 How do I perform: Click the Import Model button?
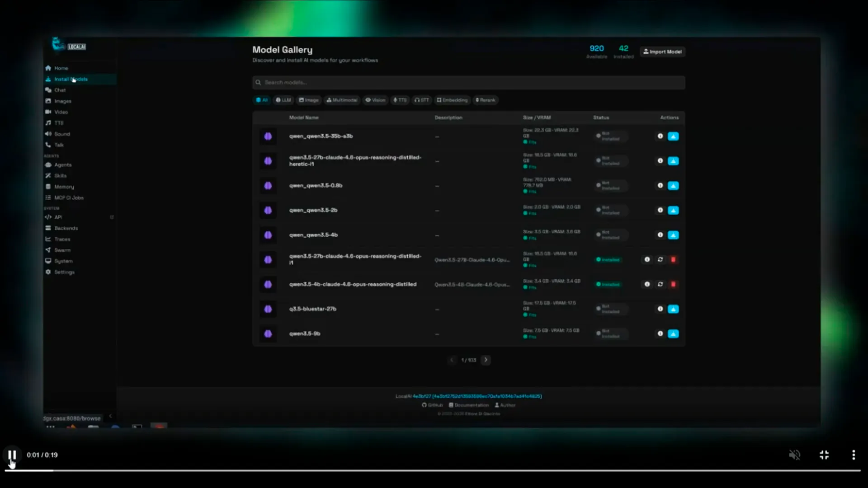(x=663, y=52)
